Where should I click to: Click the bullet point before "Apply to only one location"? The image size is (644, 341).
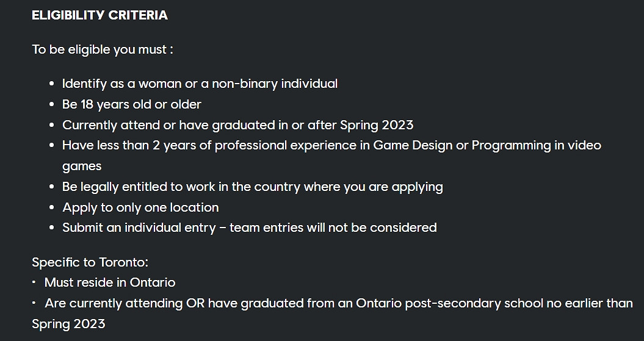(x=51, y=208)
